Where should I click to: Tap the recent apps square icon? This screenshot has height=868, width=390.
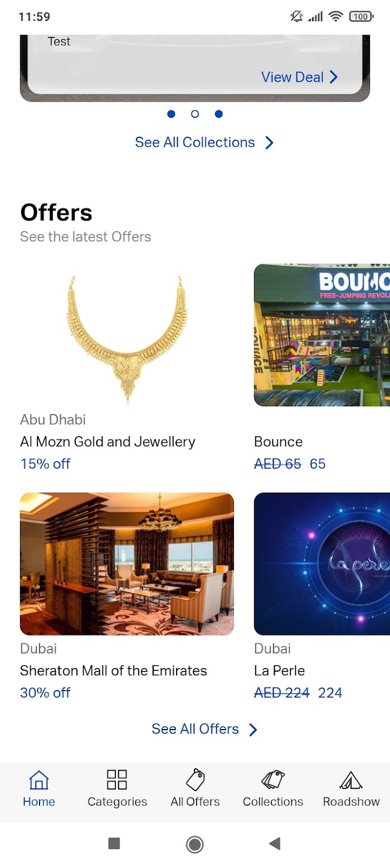pyautogui.click(x=114, y=843)
